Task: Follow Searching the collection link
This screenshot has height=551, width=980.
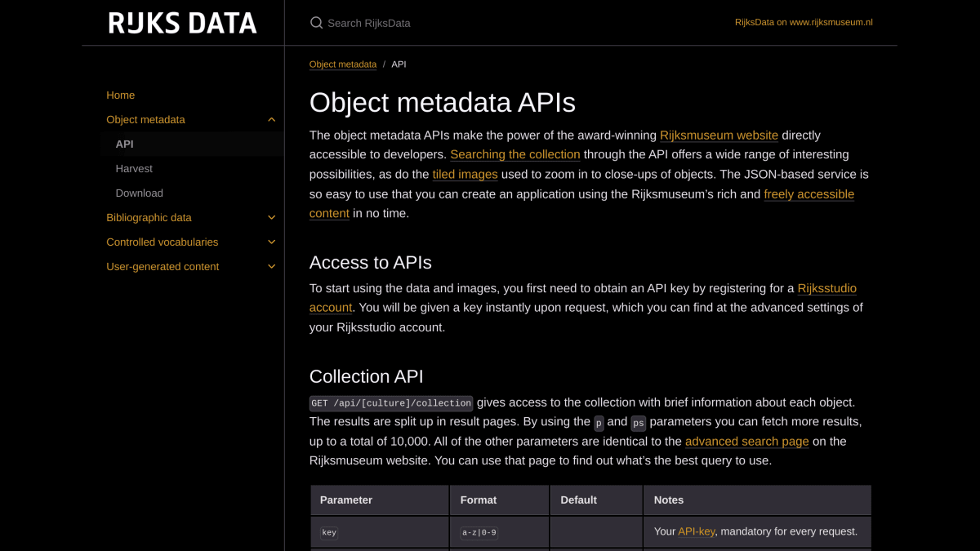Action: pyautogui.click(x=515, y=154)
